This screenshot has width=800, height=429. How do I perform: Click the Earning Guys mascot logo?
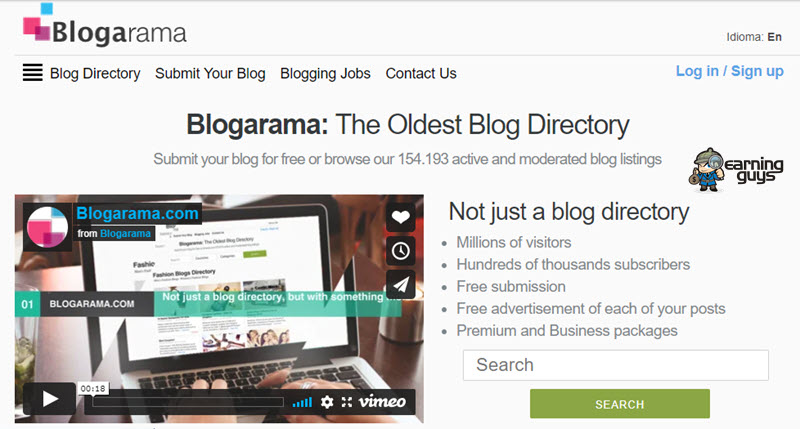click(736, 170)
